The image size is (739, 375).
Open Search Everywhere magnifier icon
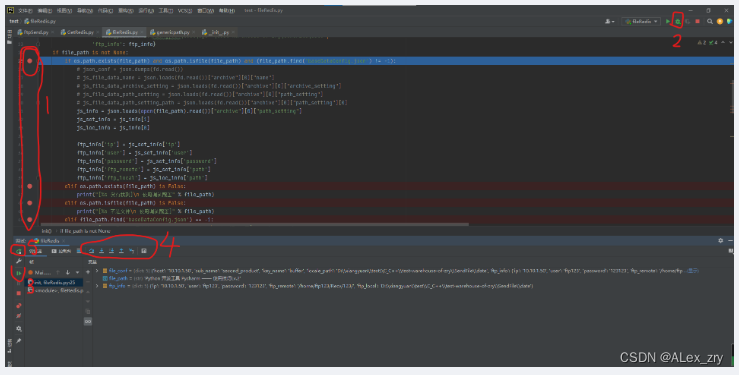tap(710, 21)
